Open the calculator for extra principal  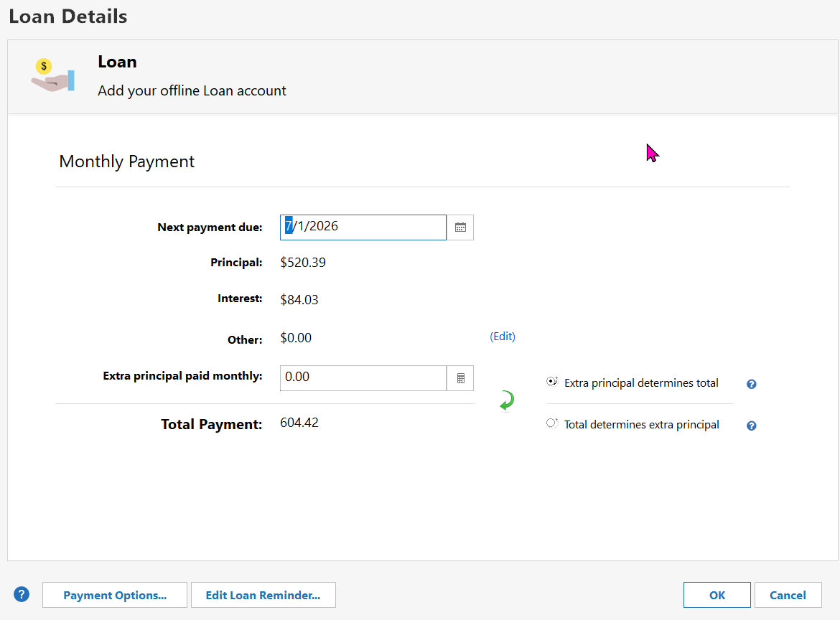(460, 378)
